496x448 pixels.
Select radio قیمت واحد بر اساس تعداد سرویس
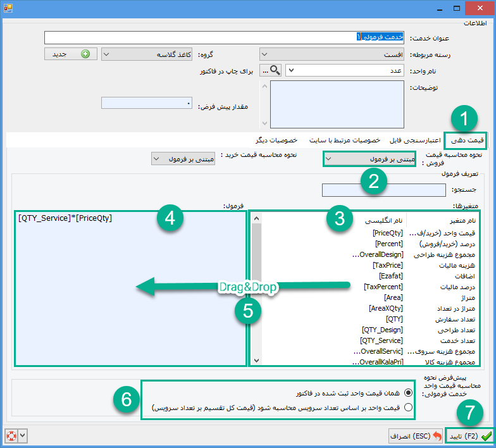(x=408, y=408)
